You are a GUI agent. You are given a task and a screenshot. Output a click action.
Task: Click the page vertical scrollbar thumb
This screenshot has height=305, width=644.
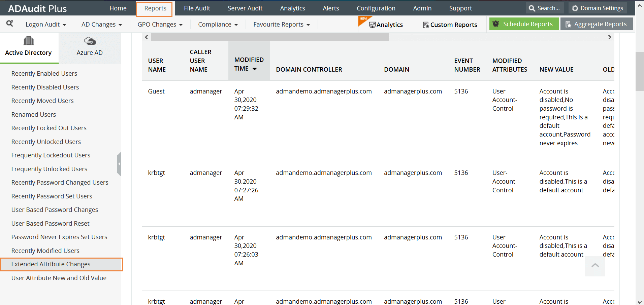click(x=640, y=71)
